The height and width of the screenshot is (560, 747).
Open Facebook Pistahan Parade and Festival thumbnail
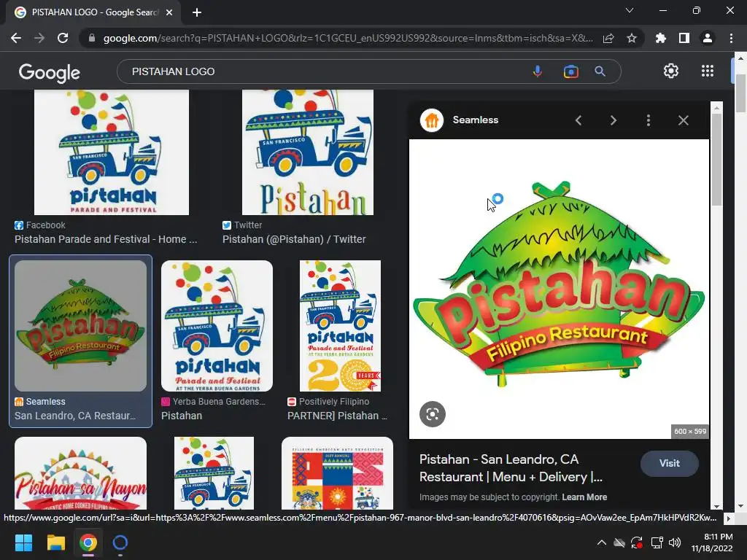112,152
